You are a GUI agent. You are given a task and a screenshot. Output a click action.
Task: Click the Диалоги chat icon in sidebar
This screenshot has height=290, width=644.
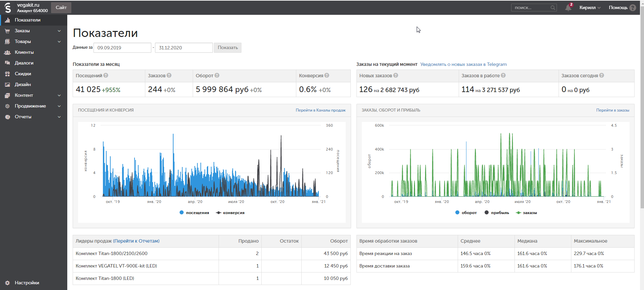point(7,63)
